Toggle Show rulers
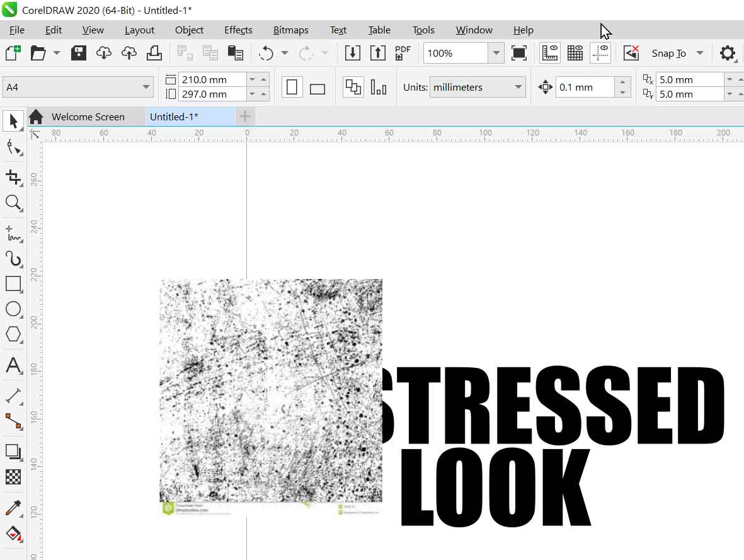The image size is (744, 560). click(549, 53)
